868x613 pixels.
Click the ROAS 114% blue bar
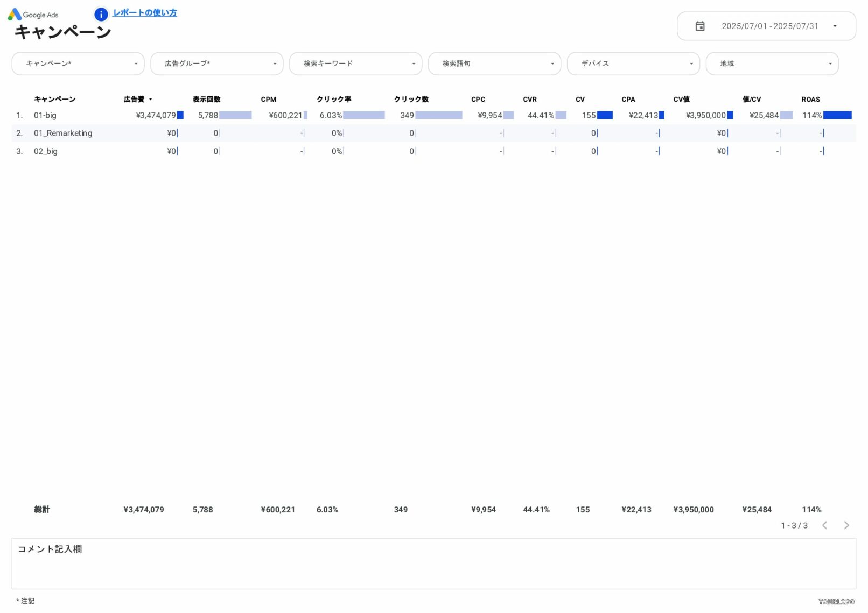coord(837,115)
